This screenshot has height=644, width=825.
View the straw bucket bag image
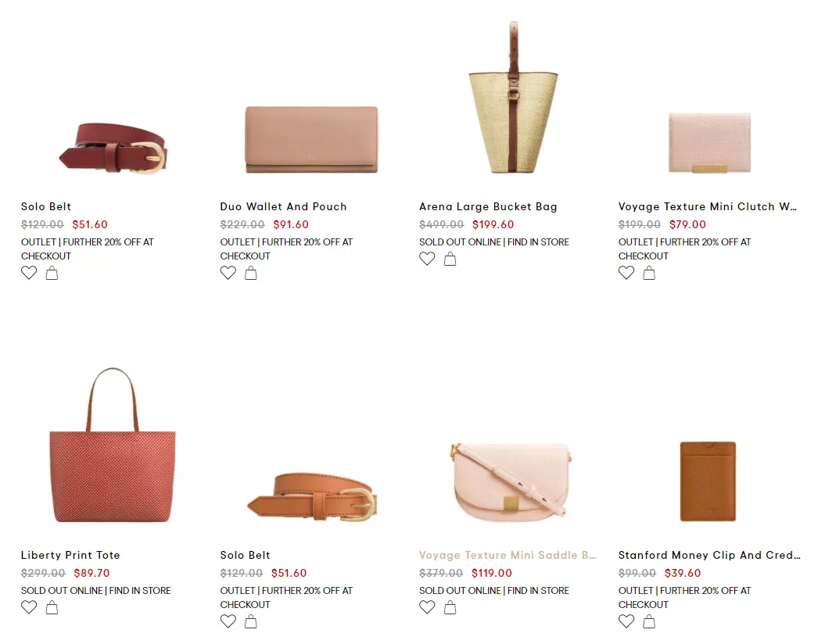pos(513,97)
